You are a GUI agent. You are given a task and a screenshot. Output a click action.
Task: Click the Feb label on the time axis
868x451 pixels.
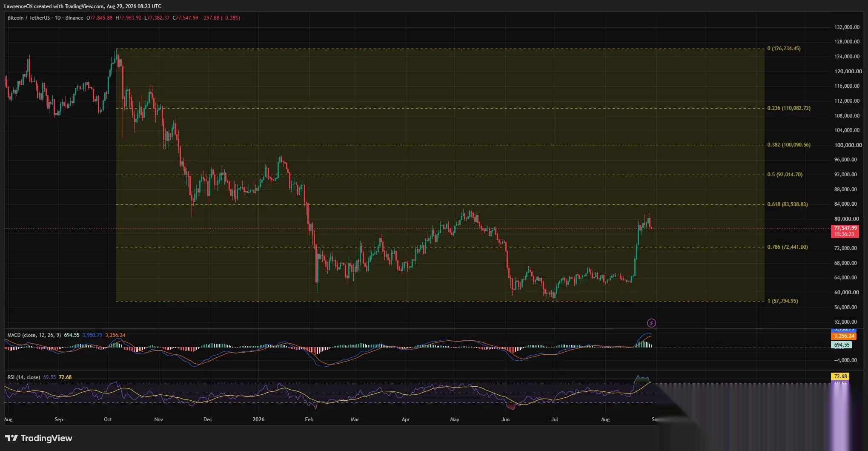309,419
